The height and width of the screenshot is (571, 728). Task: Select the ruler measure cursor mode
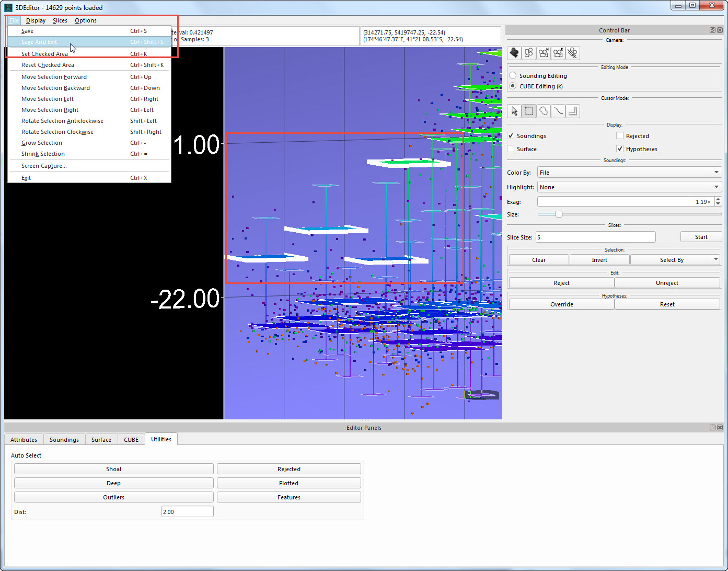click(x=573, y=111)
